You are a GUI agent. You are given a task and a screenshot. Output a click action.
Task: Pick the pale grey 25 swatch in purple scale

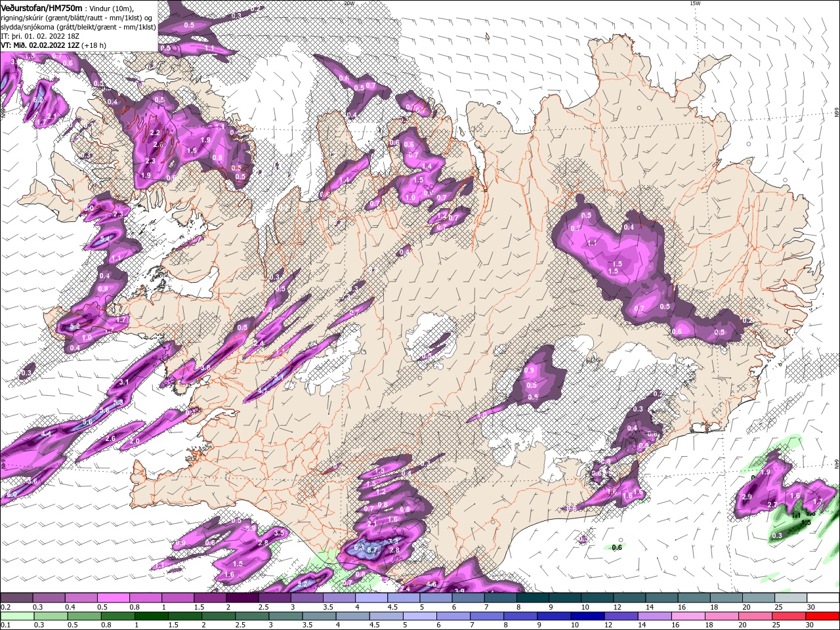789,598
